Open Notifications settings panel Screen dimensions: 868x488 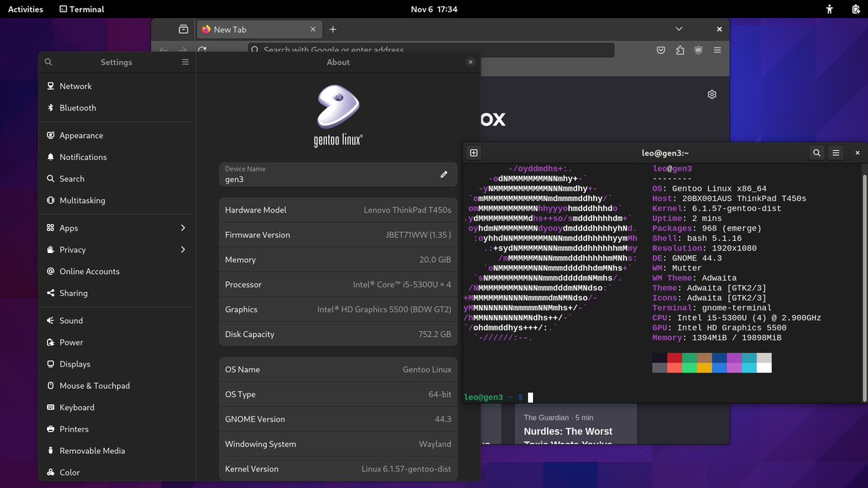point(116,157)
